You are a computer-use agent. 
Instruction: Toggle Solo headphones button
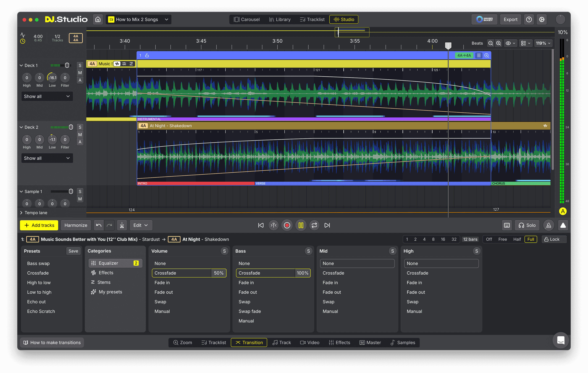tap(527, 225)
